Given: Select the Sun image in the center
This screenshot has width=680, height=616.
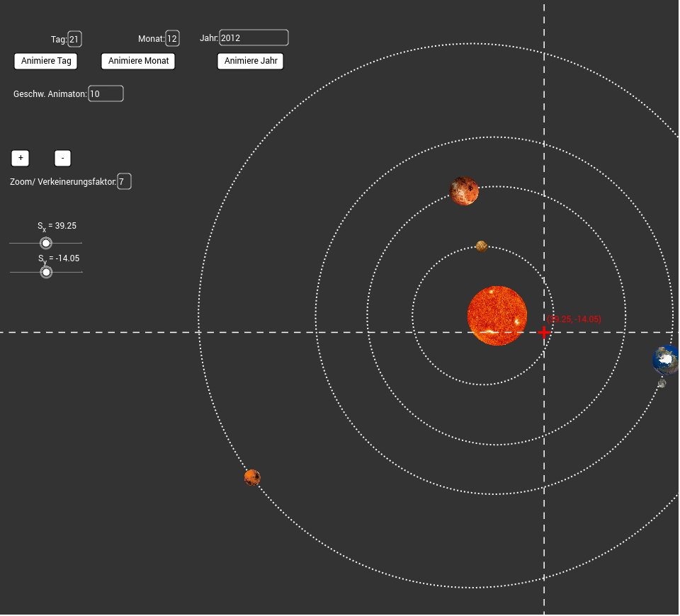Looking at the screenshot, I should (x=497, y=316).
